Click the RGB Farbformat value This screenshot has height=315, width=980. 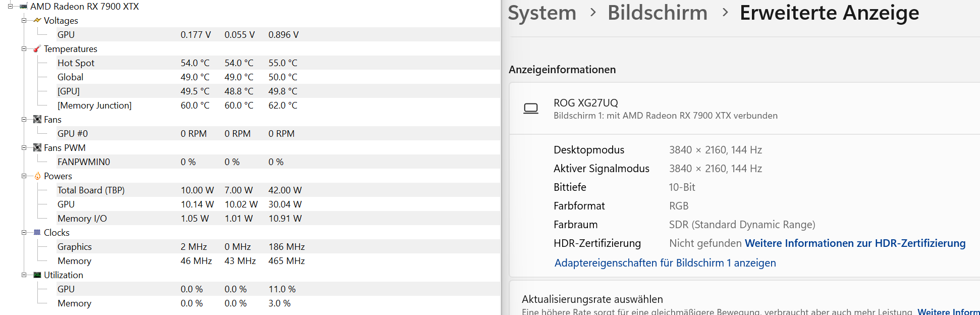point(679,206)
